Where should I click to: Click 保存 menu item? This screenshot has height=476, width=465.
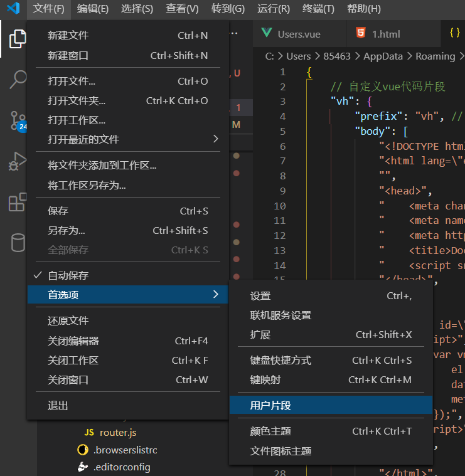127,211
